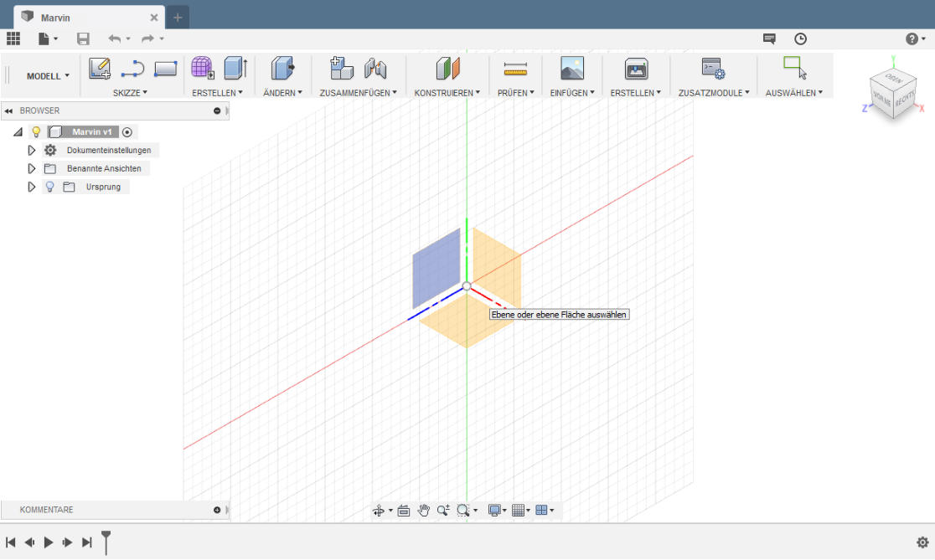Select the Measure ruler tool
This screenshot has height=560, width=935.
click(x=515, y=69)
